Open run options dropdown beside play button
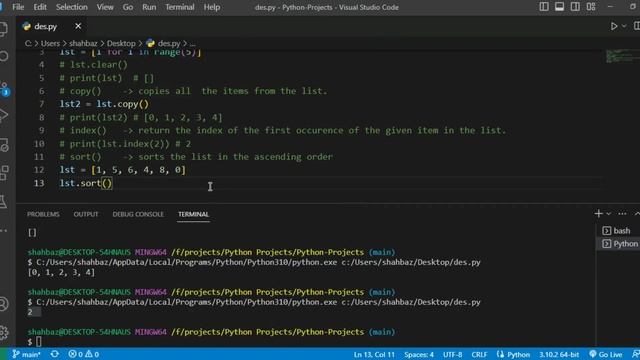 [624, 26]
